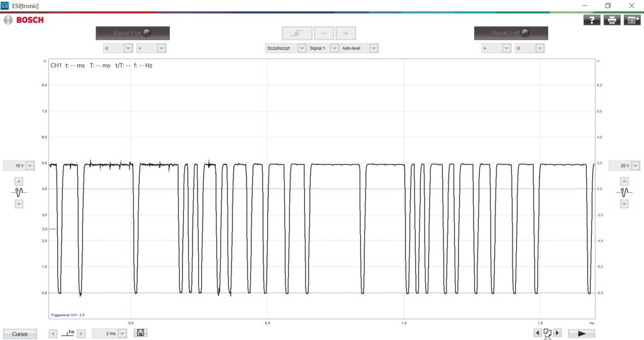The width and height of the screenshot is (644, 340).
Task: Click the print icon
Action: pos(612,20)
